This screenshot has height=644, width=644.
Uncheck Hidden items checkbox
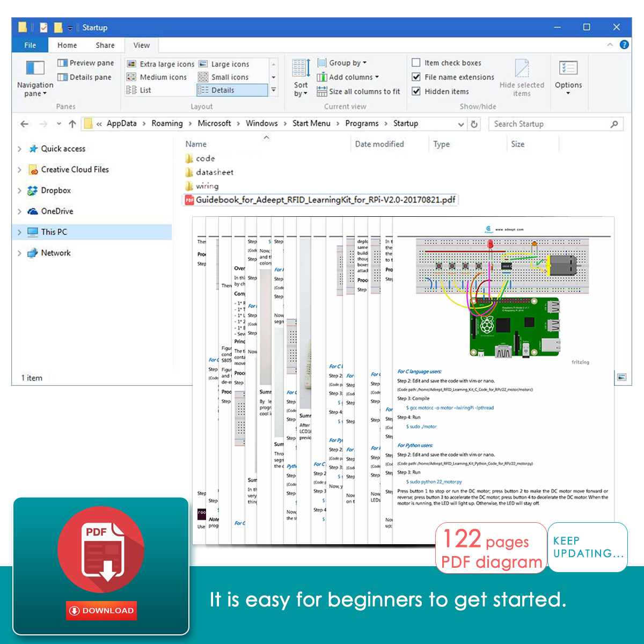click(416, 91)
